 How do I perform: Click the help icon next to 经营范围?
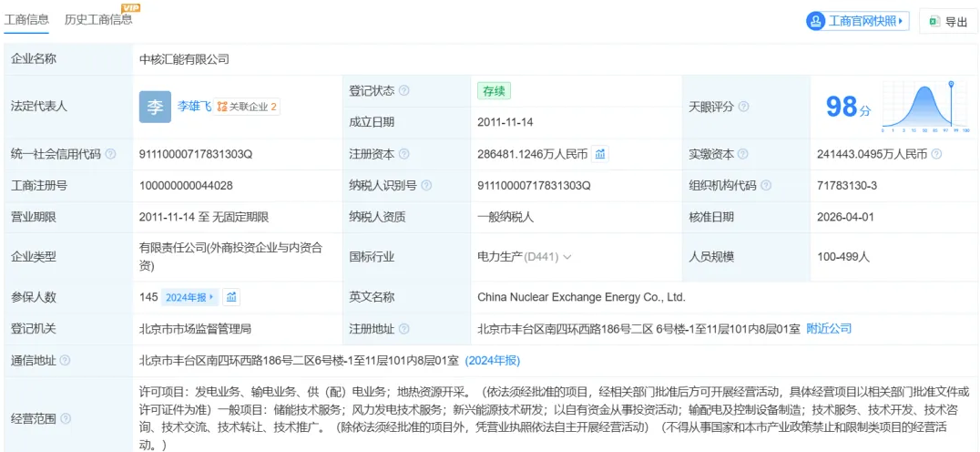[x=65, y=419]
